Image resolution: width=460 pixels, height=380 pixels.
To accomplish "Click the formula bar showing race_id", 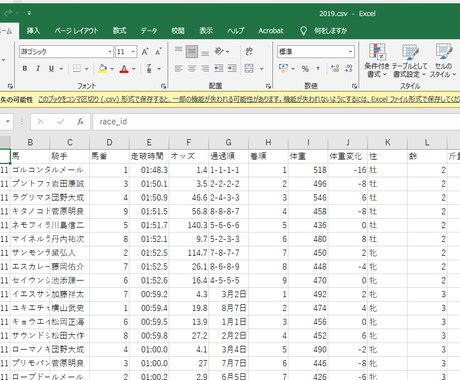I will [277, 122].
